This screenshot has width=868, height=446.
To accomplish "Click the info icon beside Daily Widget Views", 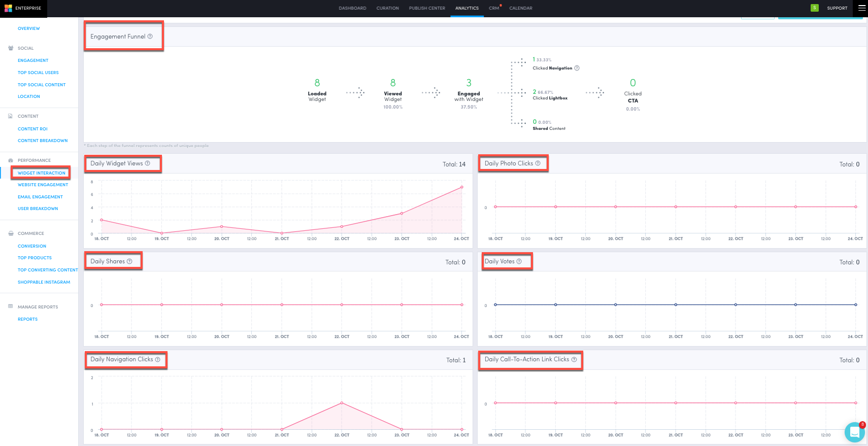I will pyautogui.click(x=148, y=163).
